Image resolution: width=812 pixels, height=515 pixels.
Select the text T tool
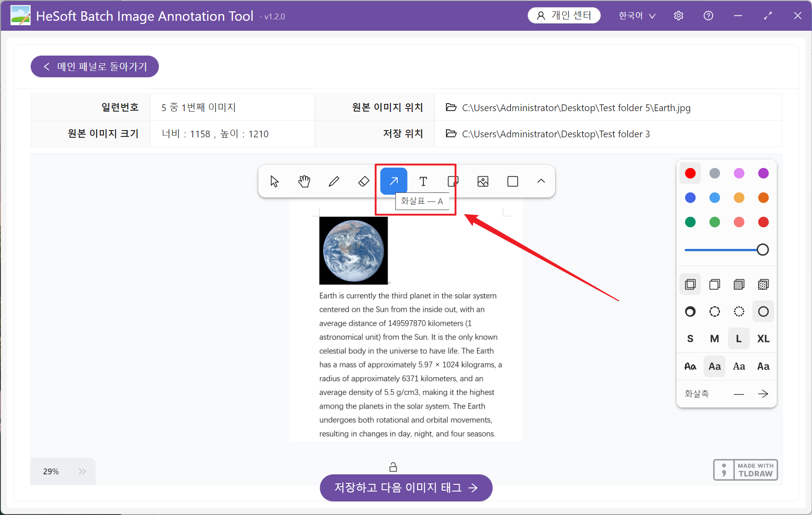click(423, 181)
